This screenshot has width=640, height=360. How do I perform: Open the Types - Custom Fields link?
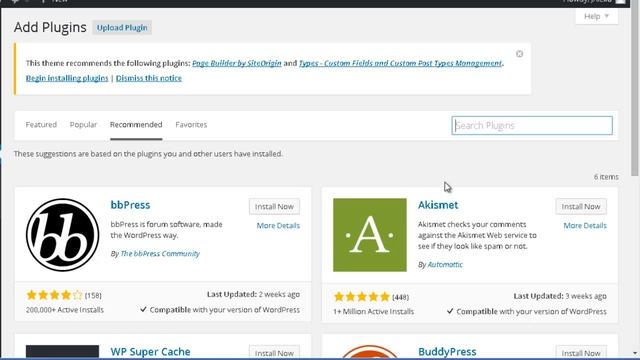coord(400,63)
